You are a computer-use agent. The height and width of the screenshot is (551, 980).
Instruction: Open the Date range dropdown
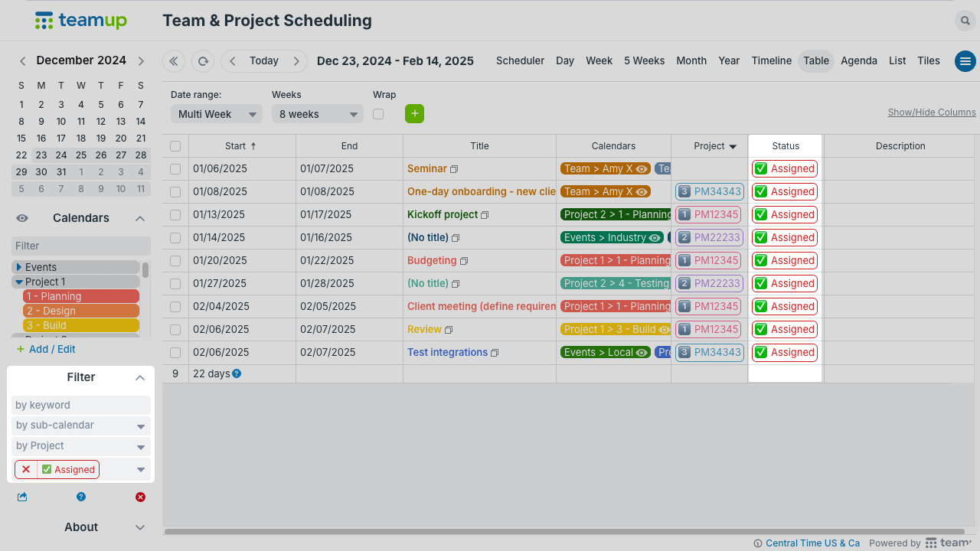click(x=216, y=114)
